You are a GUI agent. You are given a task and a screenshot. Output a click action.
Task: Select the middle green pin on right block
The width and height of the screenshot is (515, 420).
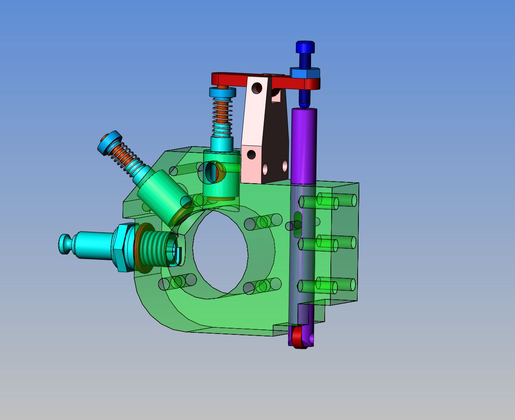[x=325, y=243]
